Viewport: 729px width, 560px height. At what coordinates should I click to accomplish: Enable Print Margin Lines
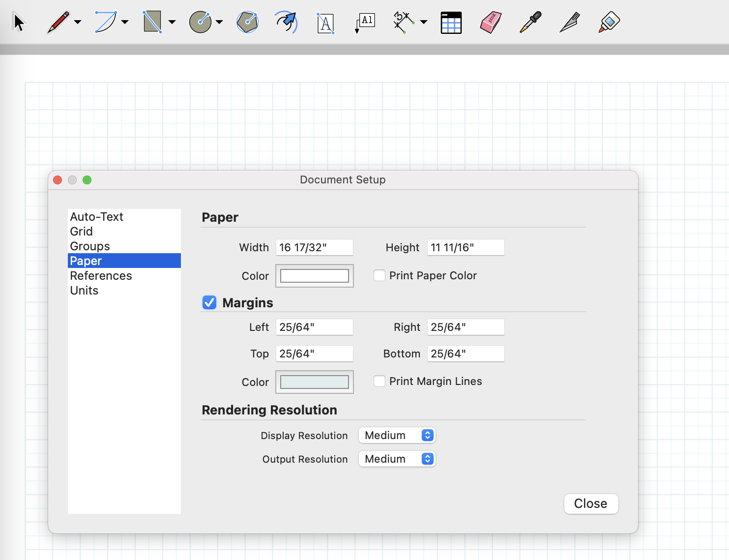pos(379,381)
